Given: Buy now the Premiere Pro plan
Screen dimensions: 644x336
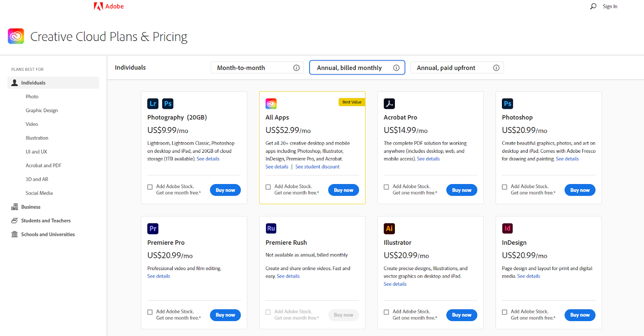Looking at the screenshot, I should coord(225,315).
